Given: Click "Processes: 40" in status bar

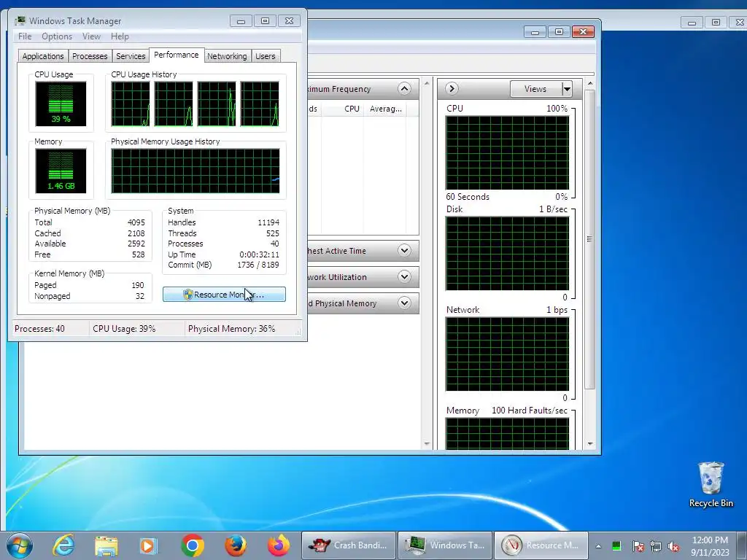Looking at the screenshot, I should [39, 329].
